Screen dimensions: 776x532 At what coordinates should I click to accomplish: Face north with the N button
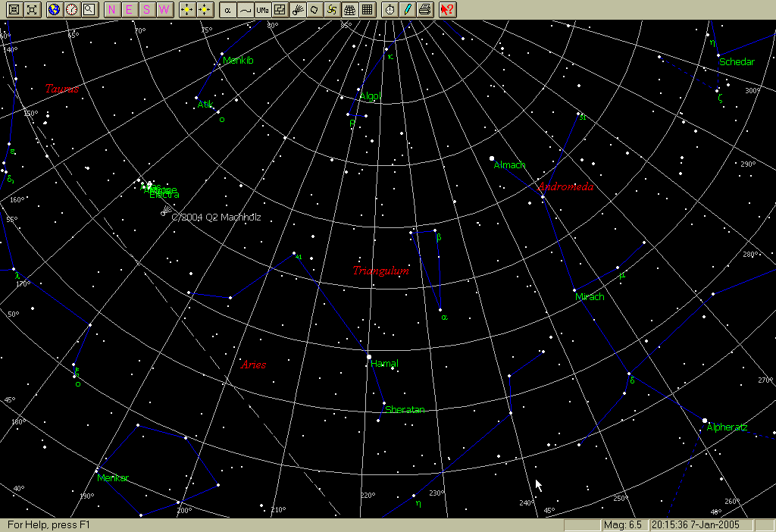[x=112, y=10]
